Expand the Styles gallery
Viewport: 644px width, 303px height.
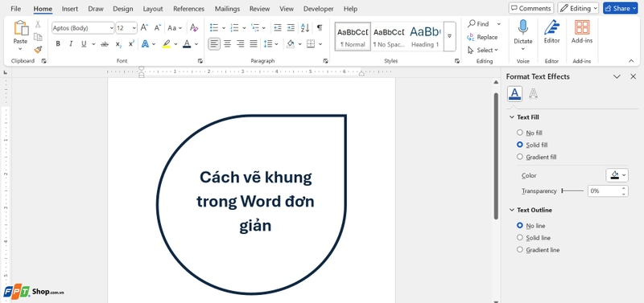[x=450, y=36]
